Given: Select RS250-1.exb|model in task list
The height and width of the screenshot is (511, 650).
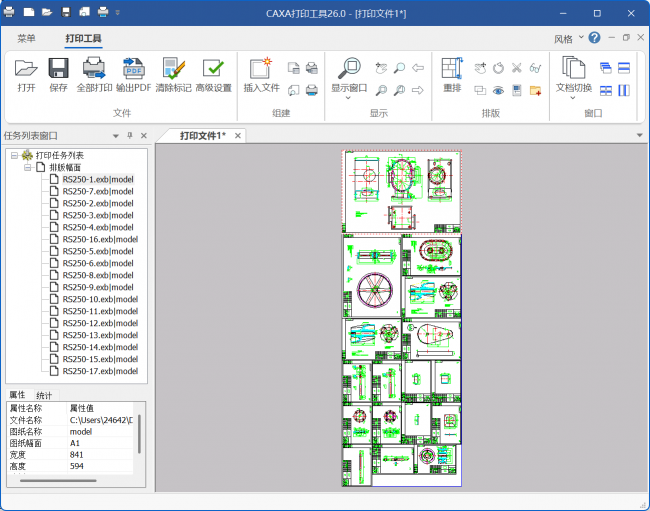Looking at the screenshot, I should tap(98, 179).
